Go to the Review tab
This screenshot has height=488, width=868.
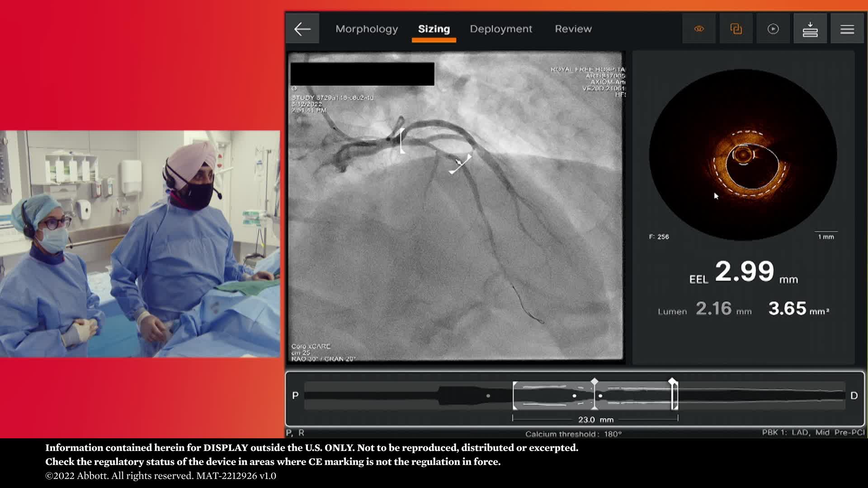coord(573,29)
